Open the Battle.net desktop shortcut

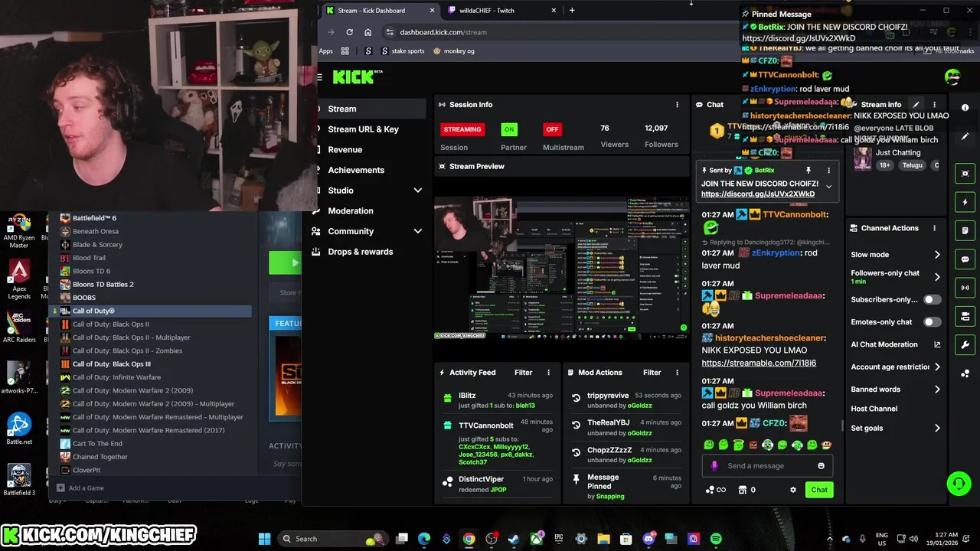point(18,429)
